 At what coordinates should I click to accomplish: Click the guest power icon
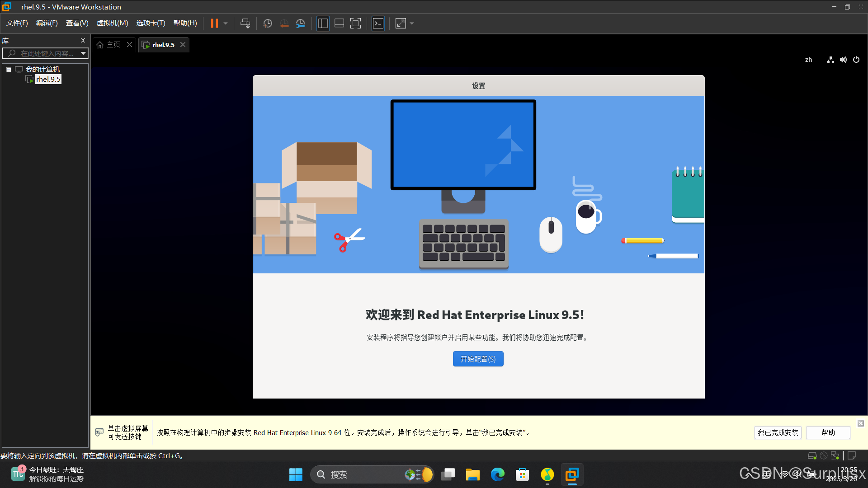(x=856, y=60)
